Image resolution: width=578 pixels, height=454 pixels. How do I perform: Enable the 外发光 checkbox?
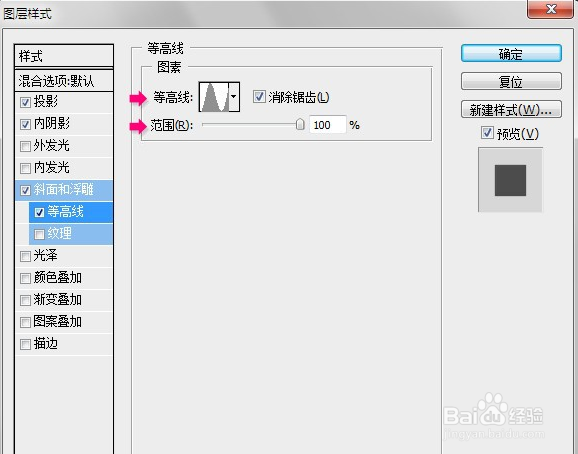coord(25,146)
